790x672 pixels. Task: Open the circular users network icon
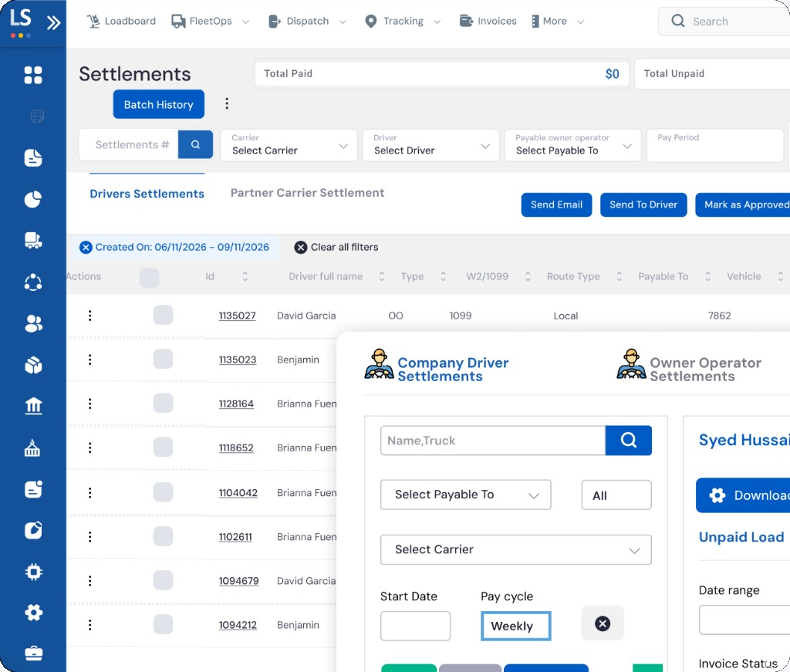point(33,282)
